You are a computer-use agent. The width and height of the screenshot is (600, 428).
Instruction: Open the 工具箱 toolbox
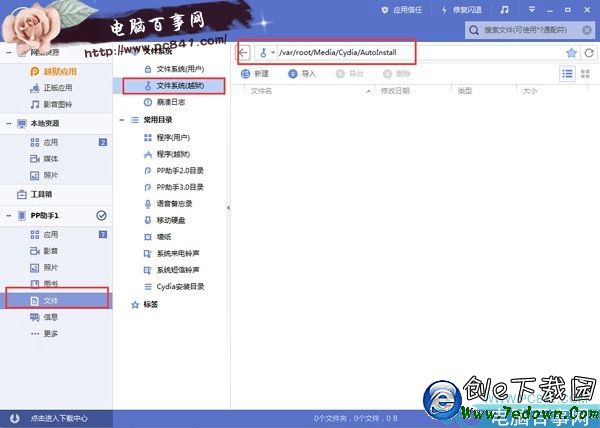[34, 194]
